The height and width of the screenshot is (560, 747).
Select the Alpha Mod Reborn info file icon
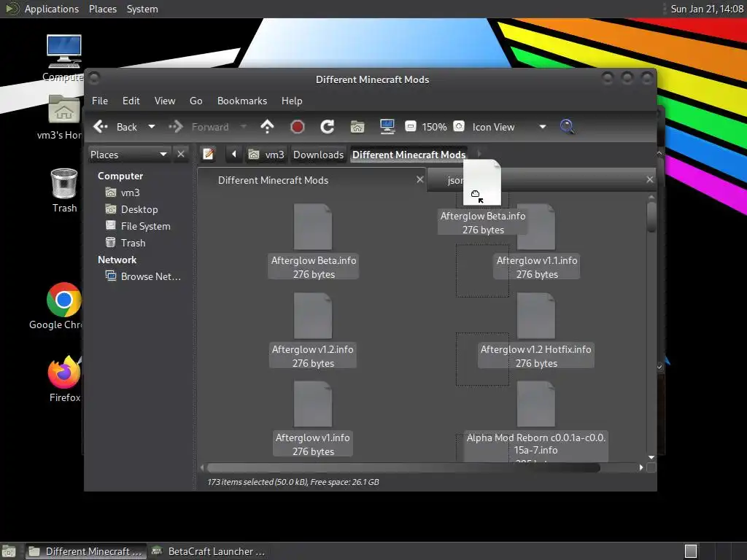[536, 404]
